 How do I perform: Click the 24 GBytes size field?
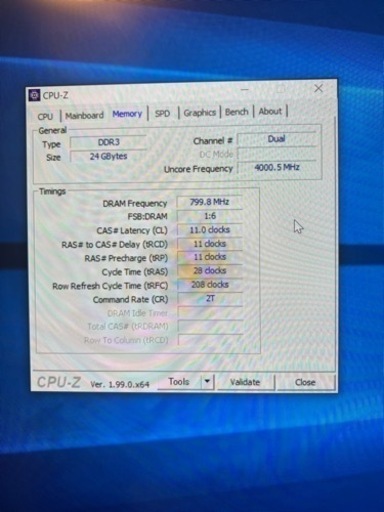108,156
